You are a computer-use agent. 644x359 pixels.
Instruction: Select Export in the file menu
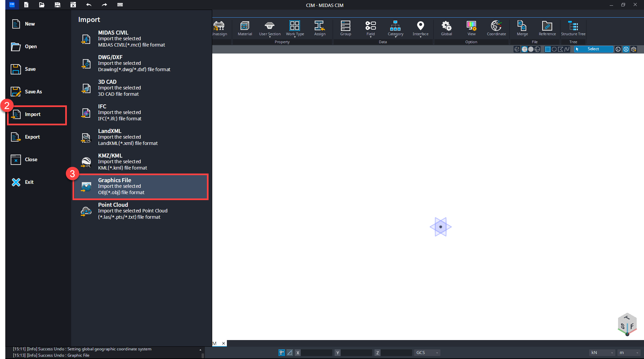38,137
